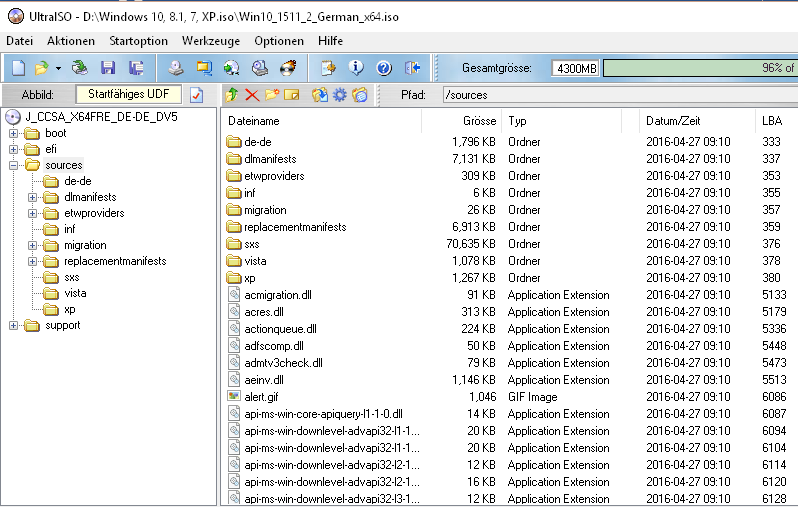
Task: Sort by the Dateiname column header
Action: [x=322, y=121]
